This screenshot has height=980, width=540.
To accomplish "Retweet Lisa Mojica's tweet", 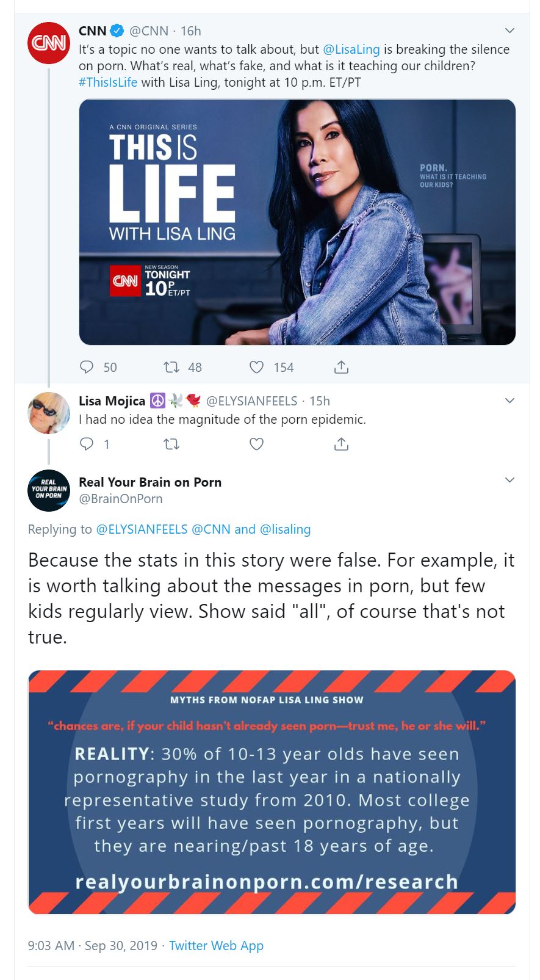I will tap(171, 444).
